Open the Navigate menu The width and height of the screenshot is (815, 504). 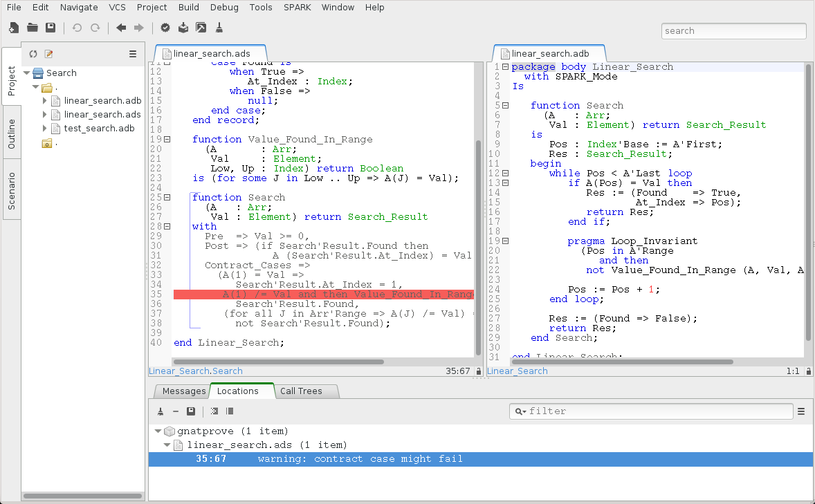pyautogui.click(x=79, y=8)
